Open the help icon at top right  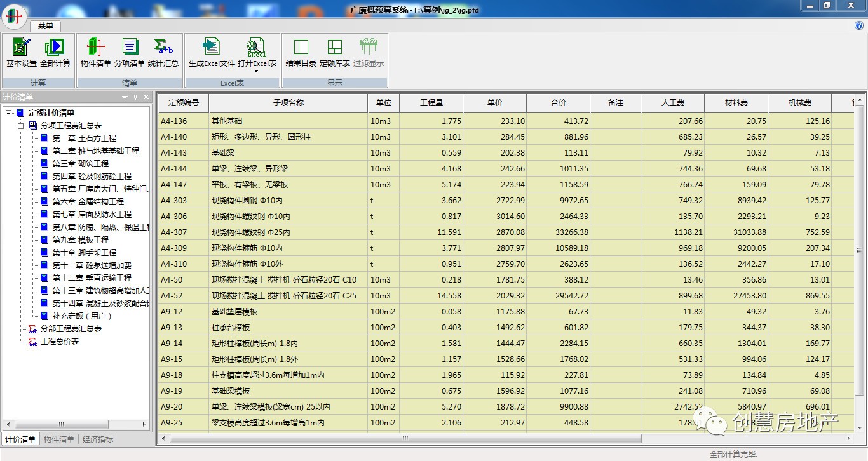click(x=859, y=25)
